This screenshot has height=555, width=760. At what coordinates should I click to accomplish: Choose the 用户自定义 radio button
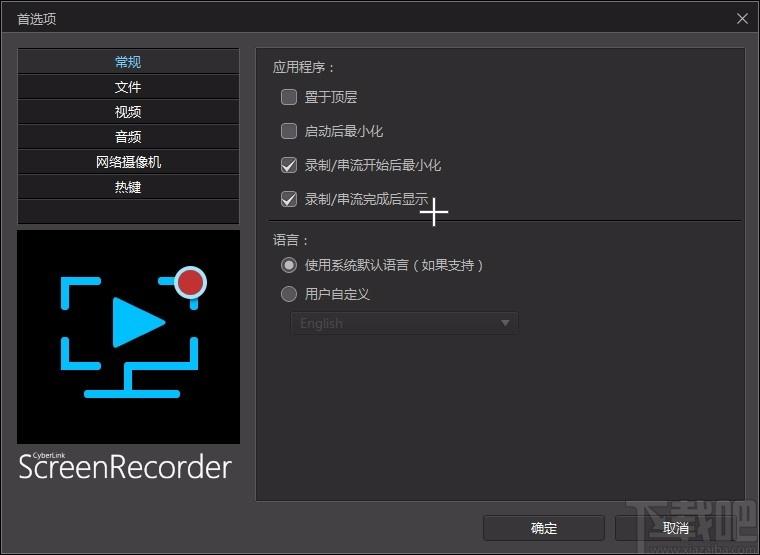[289, 294]
